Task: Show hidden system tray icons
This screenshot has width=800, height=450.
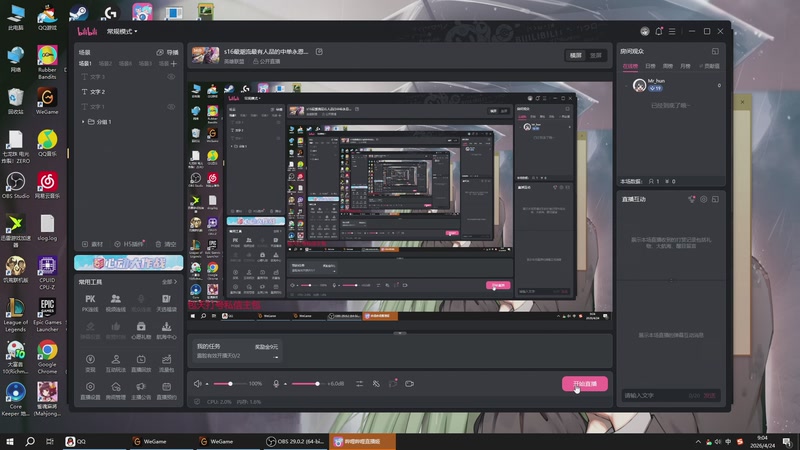Action: [x=697, y=442]
